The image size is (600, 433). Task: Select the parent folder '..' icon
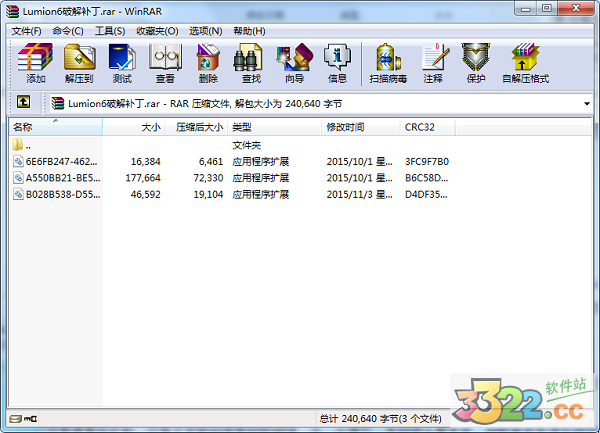18,145
